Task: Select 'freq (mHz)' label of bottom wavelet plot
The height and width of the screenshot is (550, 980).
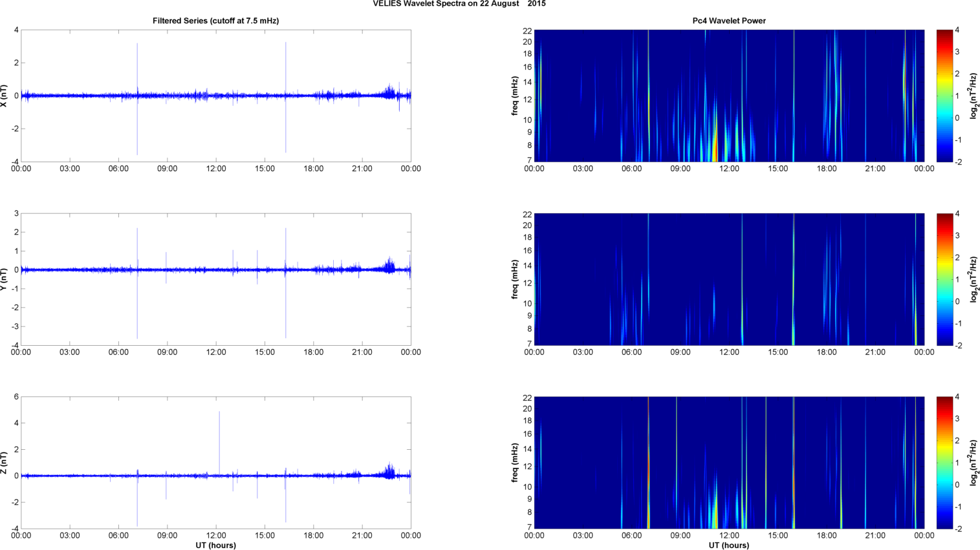Action: [x=515, y=463]
